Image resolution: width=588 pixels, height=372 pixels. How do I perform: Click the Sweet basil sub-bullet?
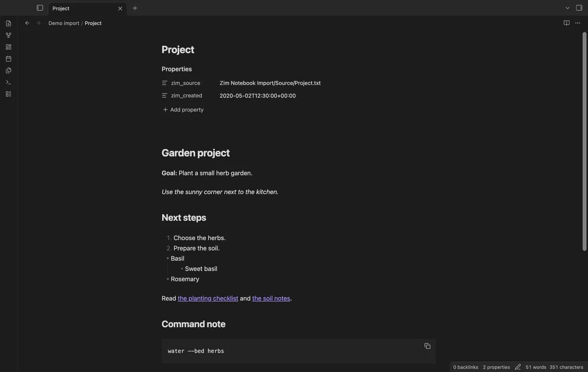coord(201,269)
